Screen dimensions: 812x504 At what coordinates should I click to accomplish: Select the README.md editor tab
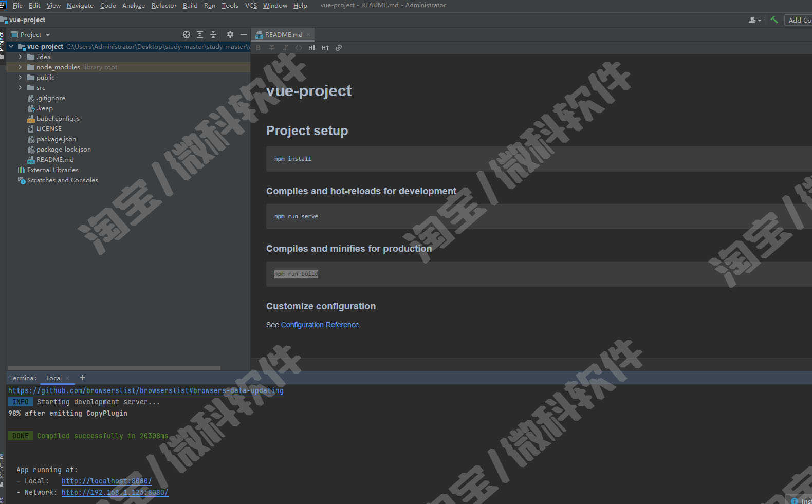(283, 34)
